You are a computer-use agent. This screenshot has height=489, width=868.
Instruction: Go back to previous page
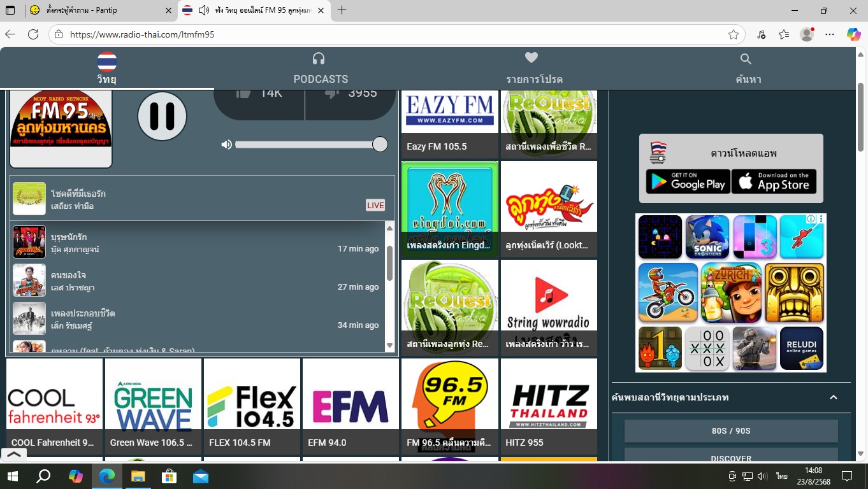click(x=10, y=34)
